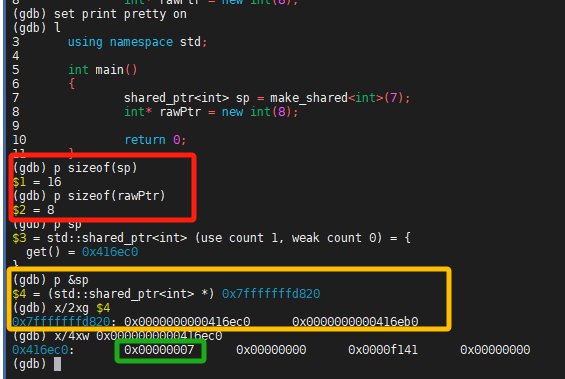Select the '$1 = 16' result
Screen dimensions: 565x379
37,182
